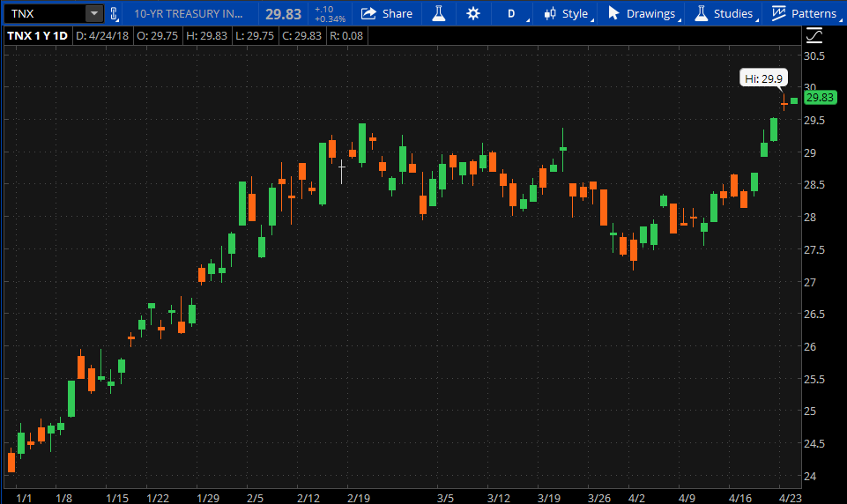Screen dimensions: 847x504
Task: Open chart settings gear icon
Action: 472,13
